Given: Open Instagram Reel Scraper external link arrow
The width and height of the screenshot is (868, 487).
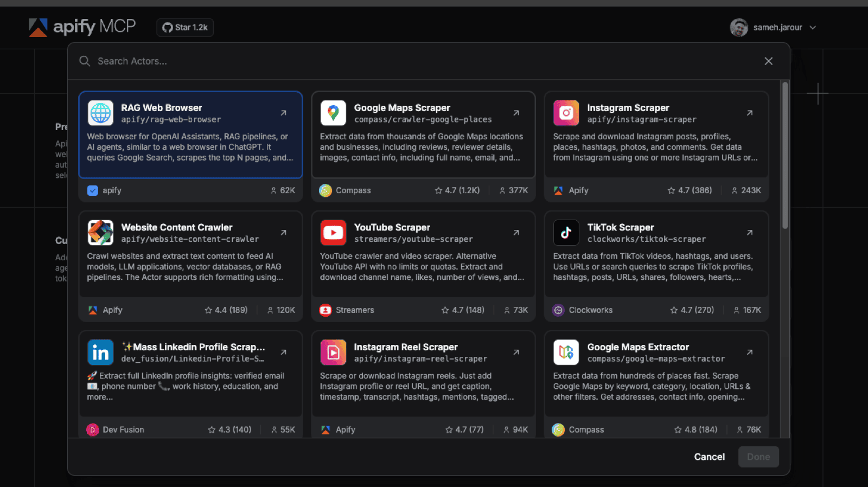Looking at the screenshot, I should [516, 353].
